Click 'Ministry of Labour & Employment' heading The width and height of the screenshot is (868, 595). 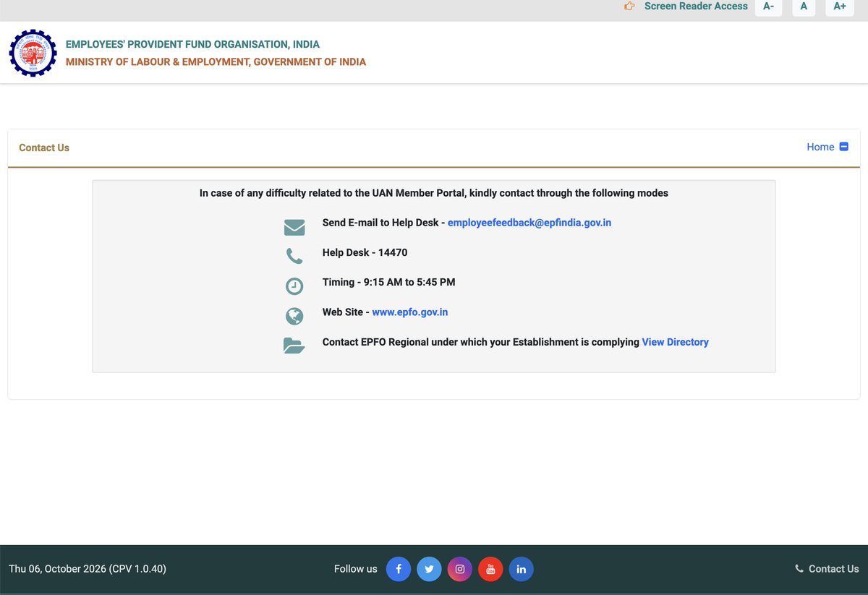point(216,62)
